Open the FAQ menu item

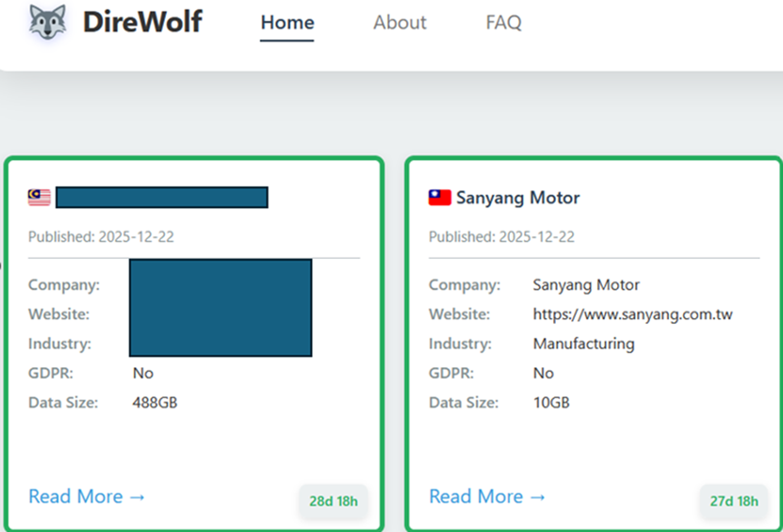503,23
